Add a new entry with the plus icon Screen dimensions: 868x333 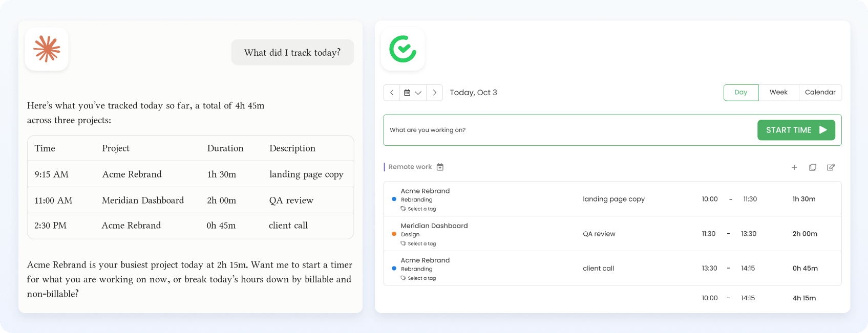pos(794,167)
